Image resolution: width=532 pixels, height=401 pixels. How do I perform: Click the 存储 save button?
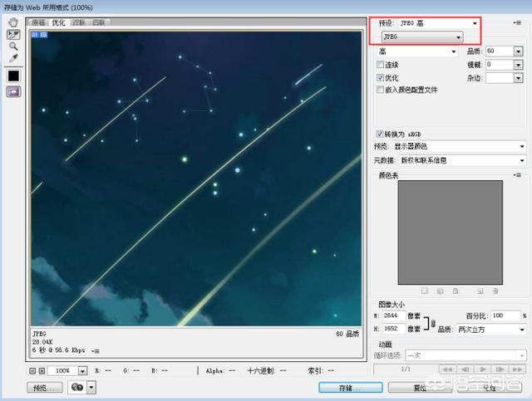(351, 388)
